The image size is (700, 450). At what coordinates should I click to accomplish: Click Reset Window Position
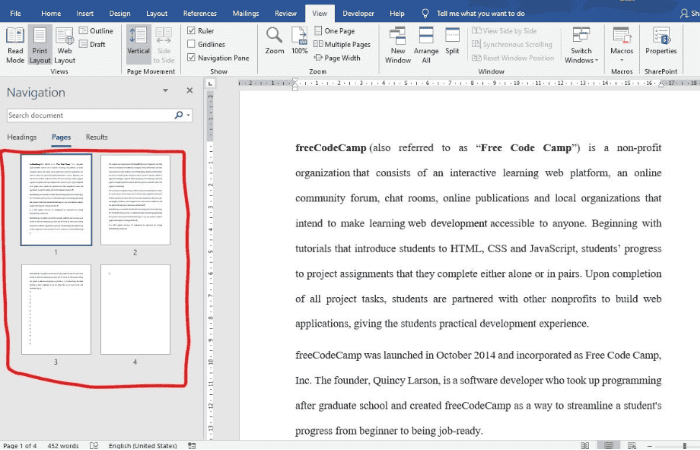513,58
